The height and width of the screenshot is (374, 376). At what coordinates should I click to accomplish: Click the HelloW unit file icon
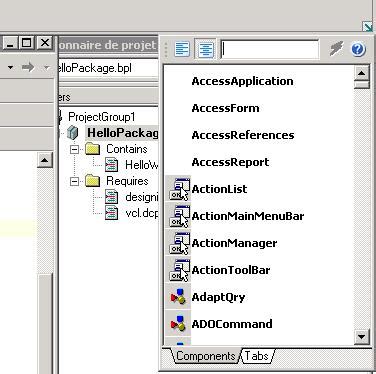[x=111, y=164]
